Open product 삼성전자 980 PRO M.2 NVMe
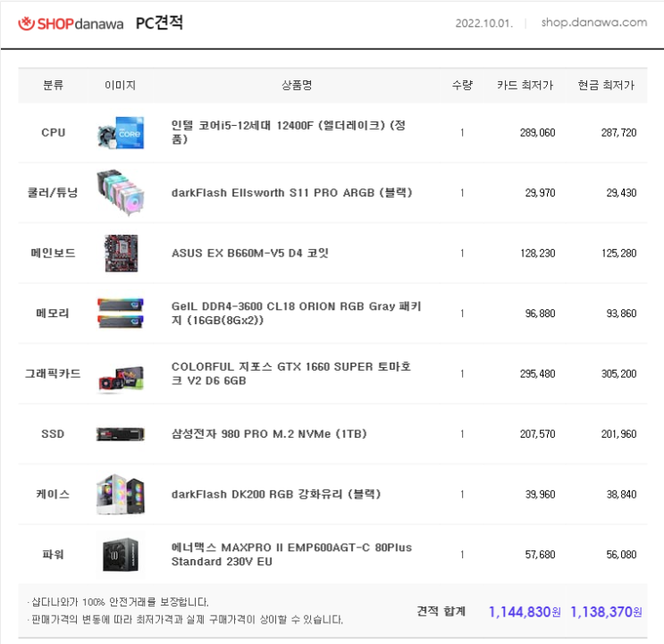The width and height of the screenshot is (664, 644). [269, 434]
